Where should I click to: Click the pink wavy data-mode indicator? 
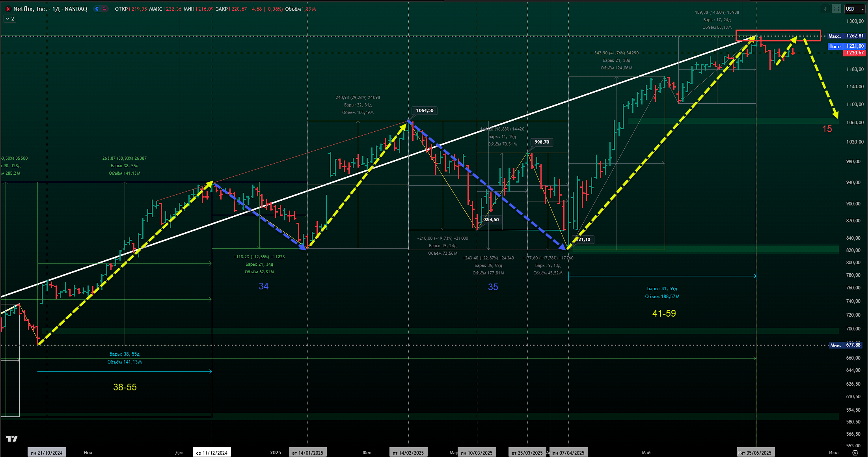(x=104, y=9)
